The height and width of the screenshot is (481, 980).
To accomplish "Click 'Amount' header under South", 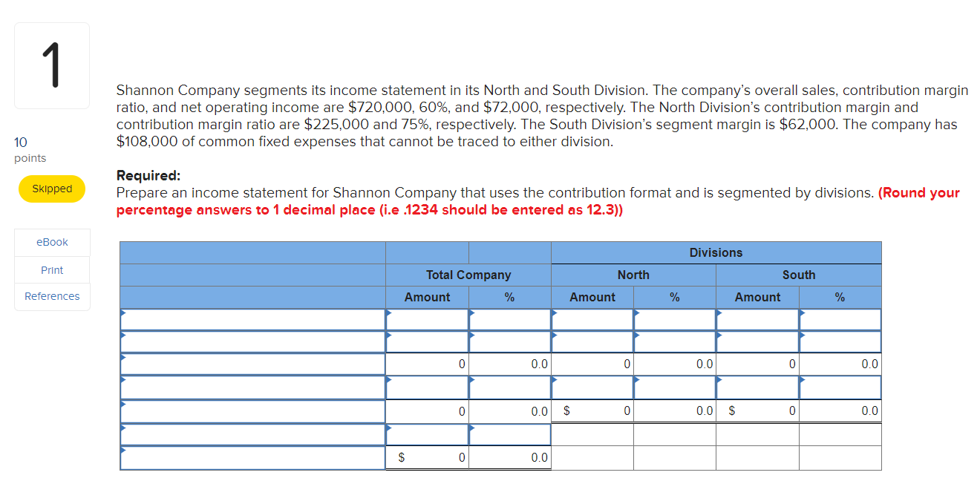I will click(758, 297).
